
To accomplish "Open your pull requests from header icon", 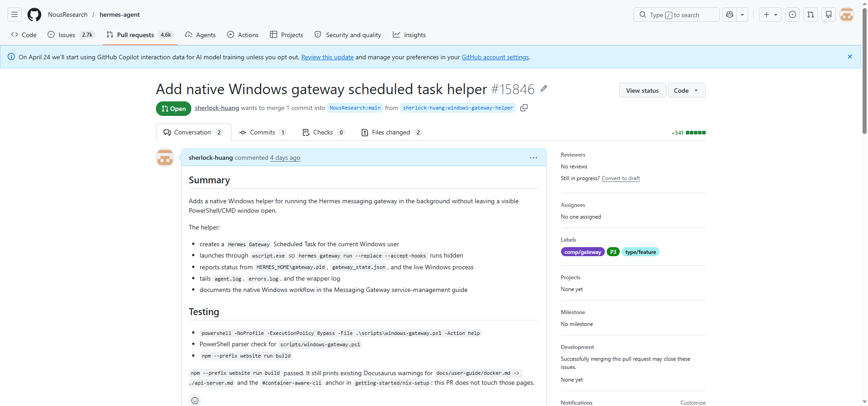I will pyautogui.click(x=811, y=14).
